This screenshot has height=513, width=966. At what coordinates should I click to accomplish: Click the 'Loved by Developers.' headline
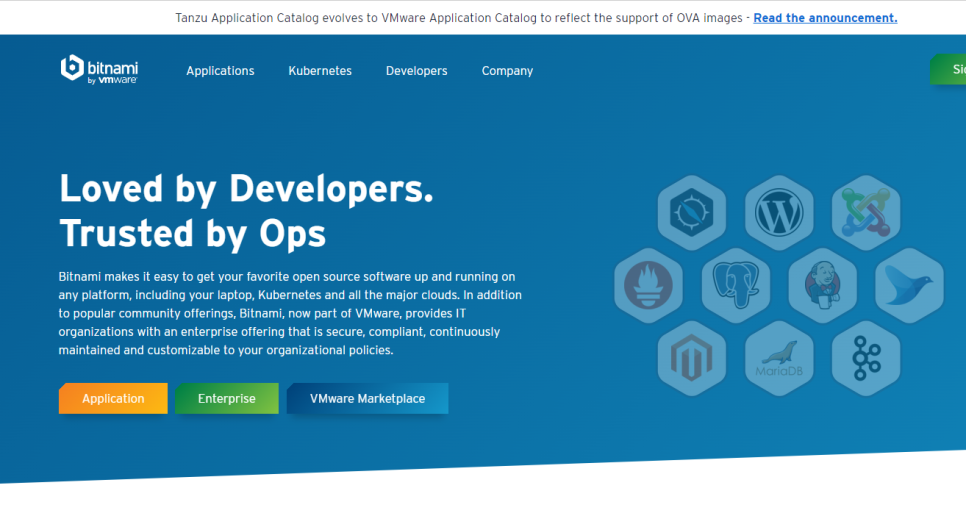coord(246,188)
